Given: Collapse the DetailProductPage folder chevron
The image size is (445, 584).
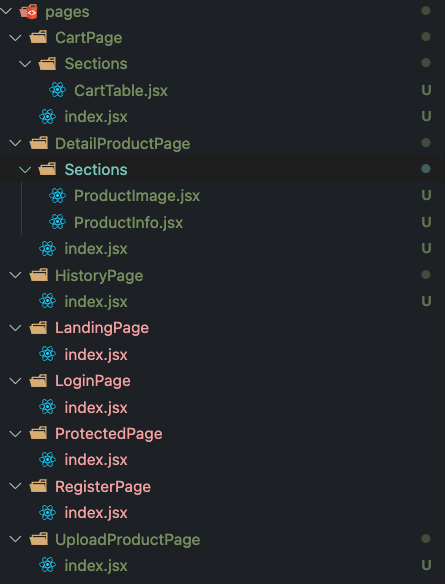Looking at the screenshot, I should pyautogui.click(x=15, y=143).
